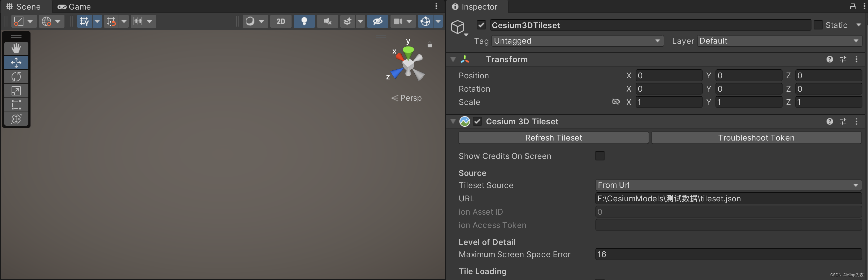The height and width of the screenshot is (280, 868).
Task: Toggle hidden objects visibility eye
Action: click(377, 21)
